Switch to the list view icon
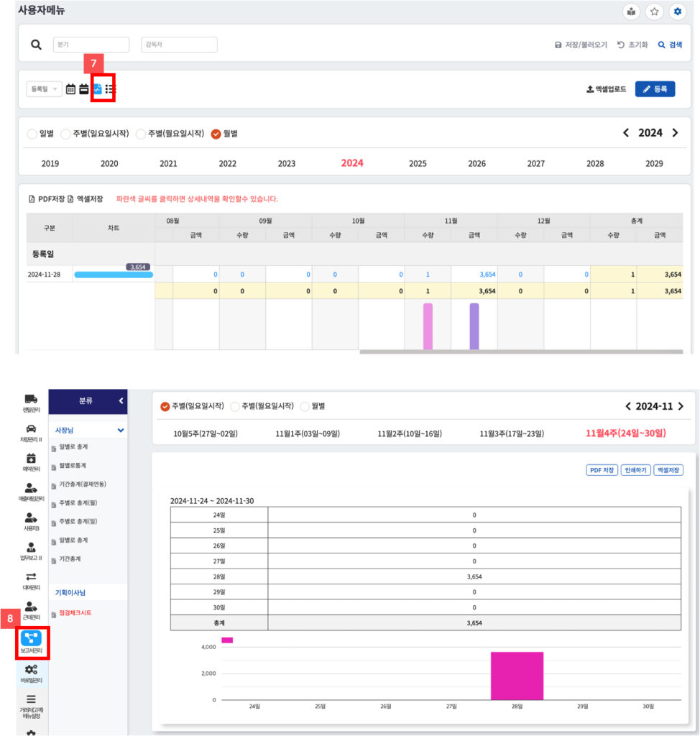The image size is (700, 736). click(110, 89)
